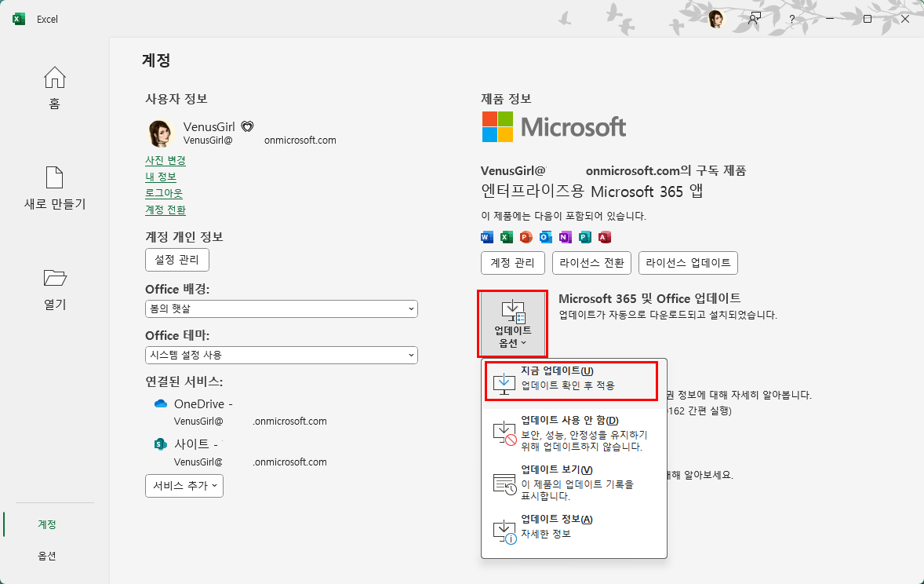Open the feedback icon in title bar
924x584 pixels.
point(755,19)
